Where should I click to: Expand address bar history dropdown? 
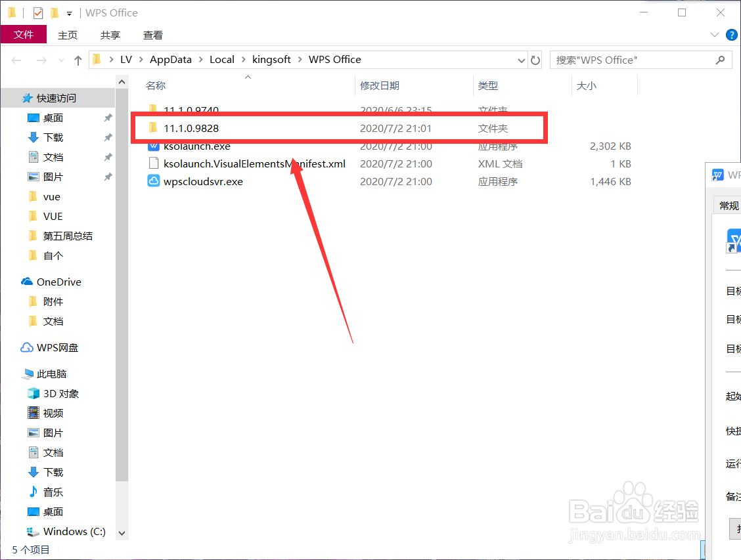tap(521, 60)
